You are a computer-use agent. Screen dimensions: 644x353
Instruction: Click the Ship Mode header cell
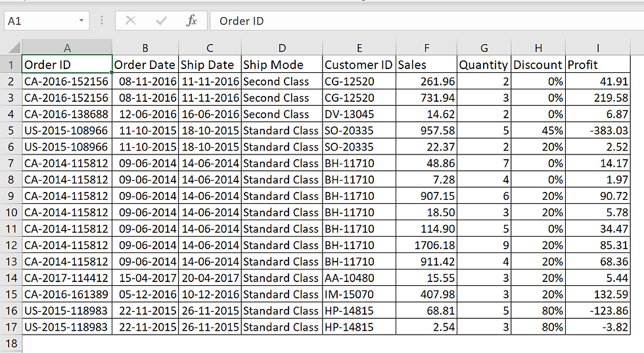tap(282, 64)
